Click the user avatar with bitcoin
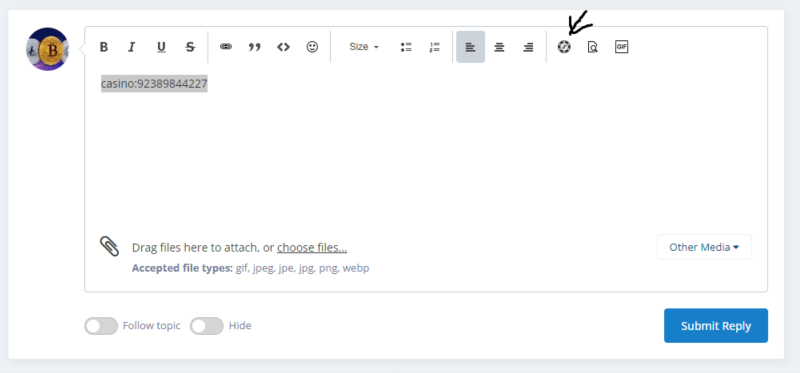The width and height of the screenshot is (800, 373). [x=47, y=49]
